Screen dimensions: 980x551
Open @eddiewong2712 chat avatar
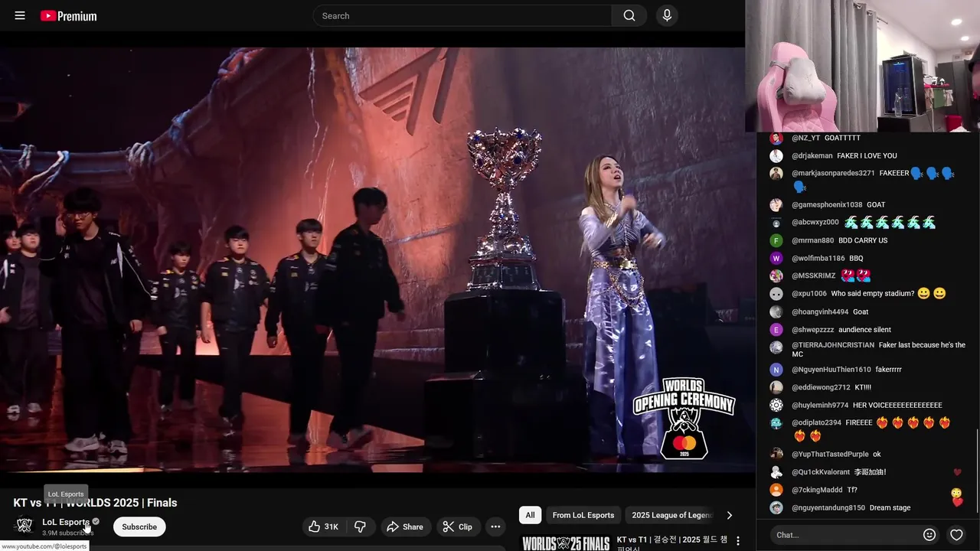point(776,388)
